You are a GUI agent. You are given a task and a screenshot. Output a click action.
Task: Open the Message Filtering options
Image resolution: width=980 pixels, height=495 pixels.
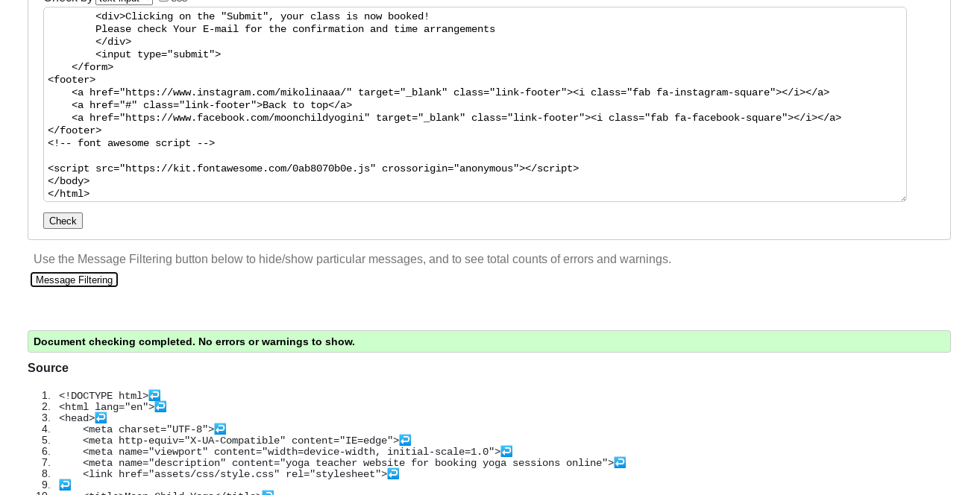pyautogui.click(x=74, y=280)
